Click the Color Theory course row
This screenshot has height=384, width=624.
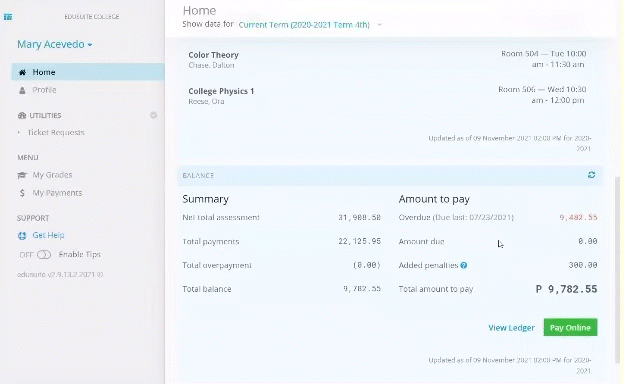pyautogui.click(x=387, y=59)
